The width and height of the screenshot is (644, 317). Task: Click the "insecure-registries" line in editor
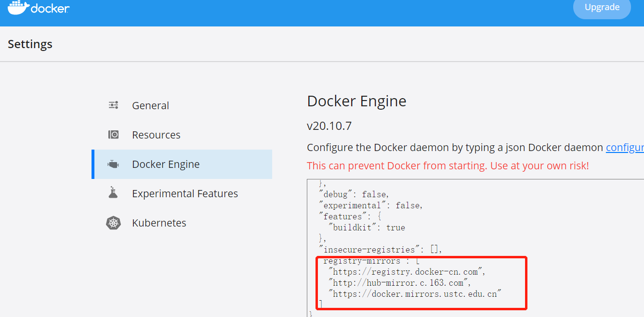point(380,250)
